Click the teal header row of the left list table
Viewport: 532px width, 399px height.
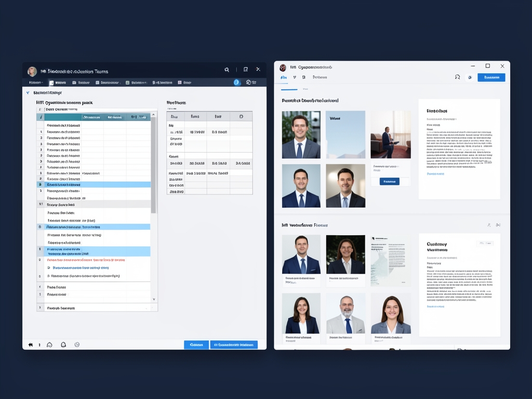(x=94, y=117)
